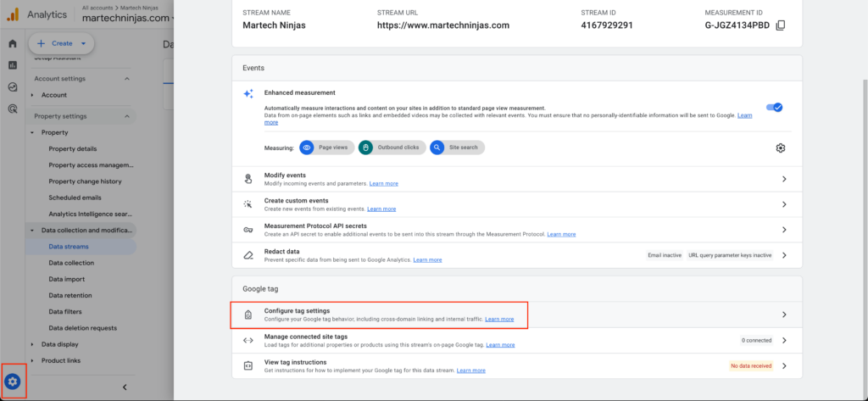Collapse Data collection and modification node
This screenshot has height=401, width=868.
coord(32,231)
